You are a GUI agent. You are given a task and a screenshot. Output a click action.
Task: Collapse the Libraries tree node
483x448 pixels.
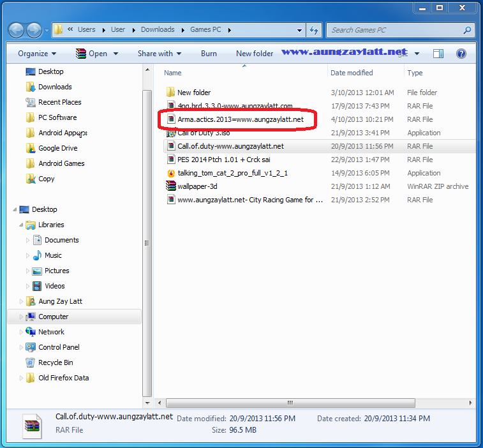click(x=21, y=225)
